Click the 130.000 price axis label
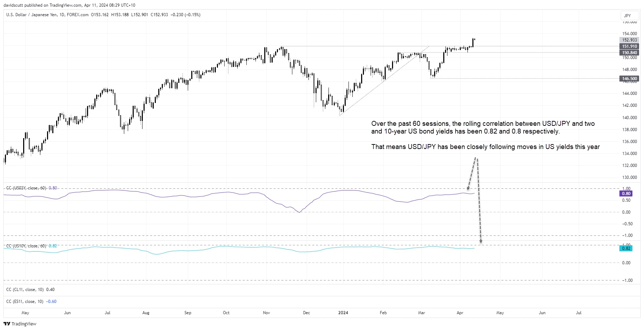Screen dimensions: 644x330 tap(630, 177)
